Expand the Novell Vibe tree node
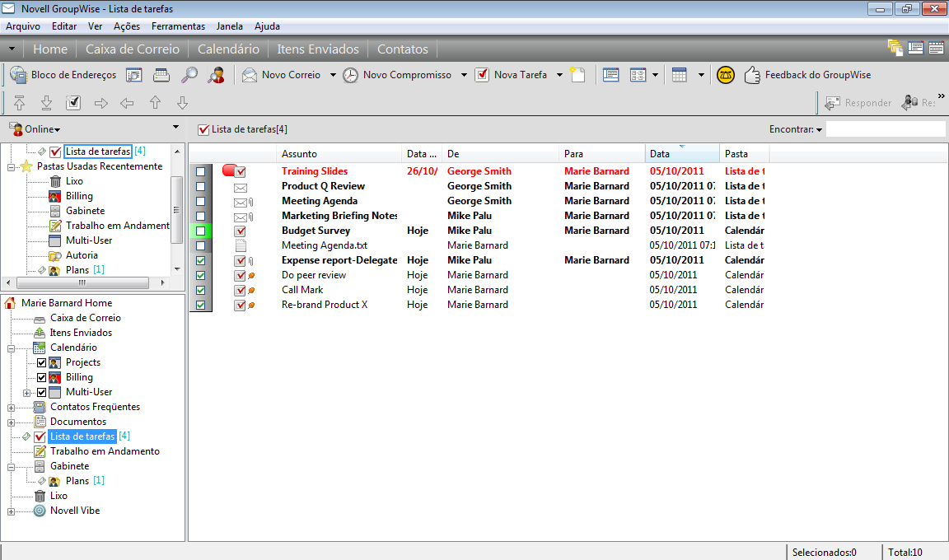 click(11, 511)
